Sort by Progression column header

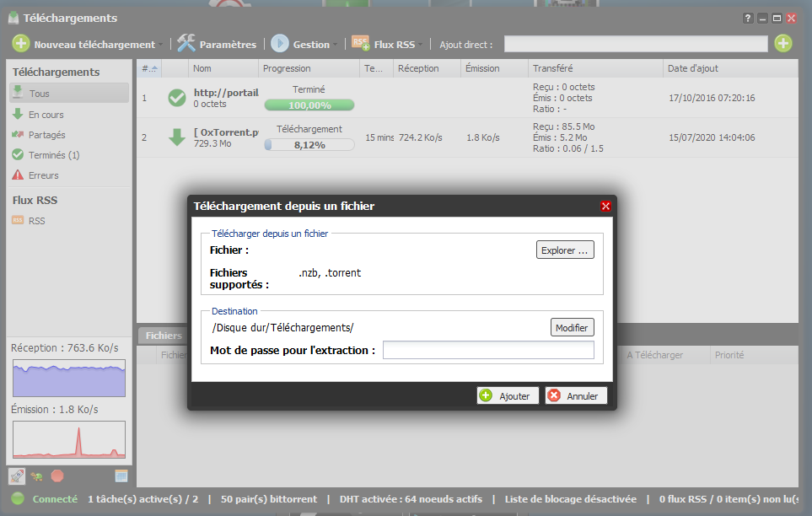coord(309,68)
